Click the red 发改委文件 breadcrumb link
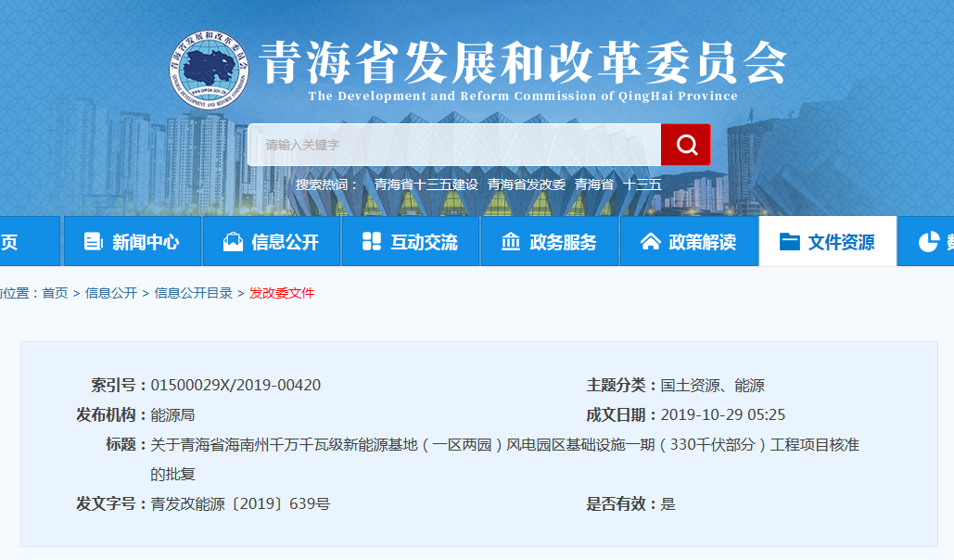The image size is (954, 560). [x=282, y=293]
